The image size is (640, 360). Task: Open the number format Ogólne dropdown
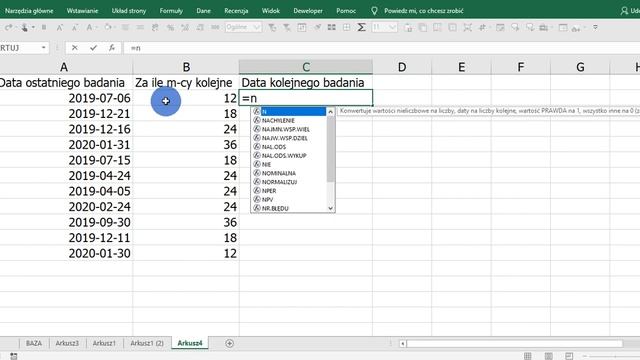tap(257, 27)
